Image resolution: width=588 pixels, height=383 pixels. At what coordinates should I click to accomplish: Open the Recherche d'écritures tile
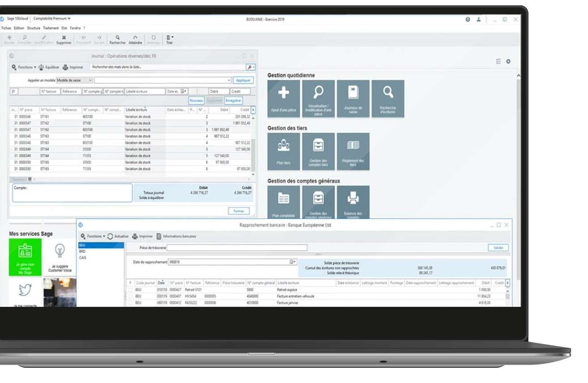click(388, 99)
